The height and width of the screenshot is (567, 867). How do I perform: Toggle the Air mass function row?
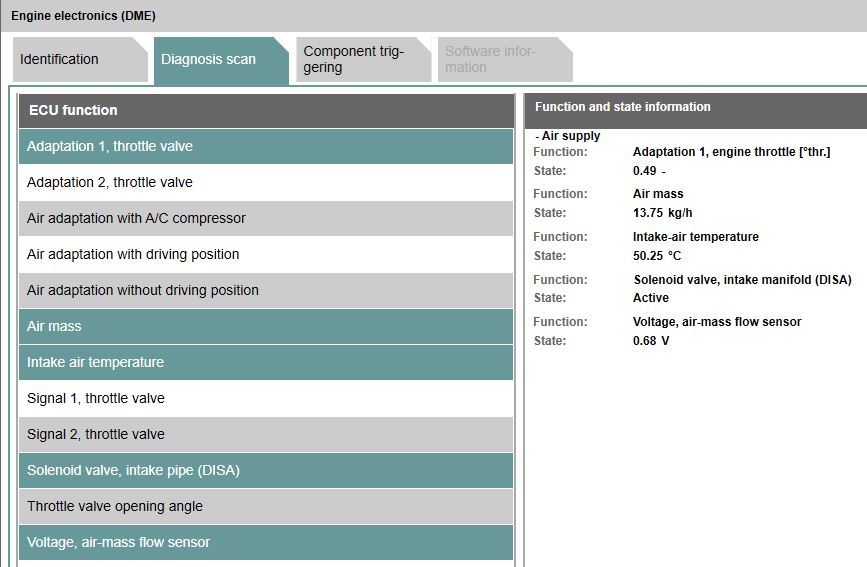pos(265,326)
